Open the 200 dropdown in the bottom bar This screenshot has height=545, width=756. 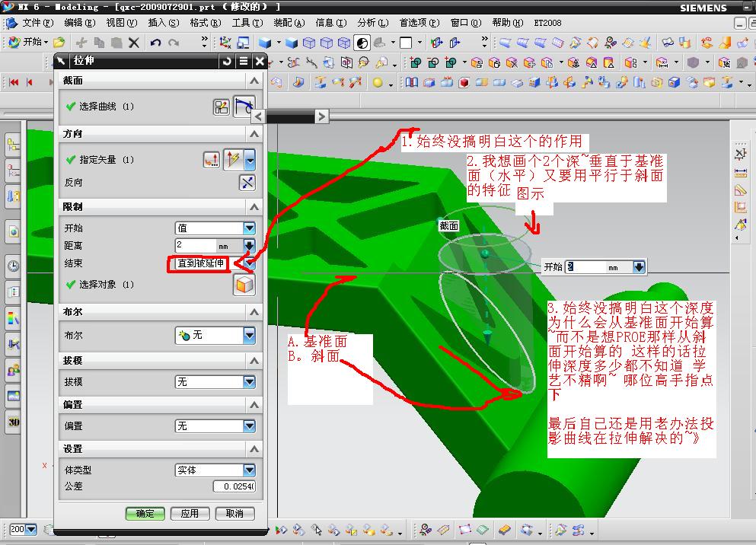click(x=31, y=530)
